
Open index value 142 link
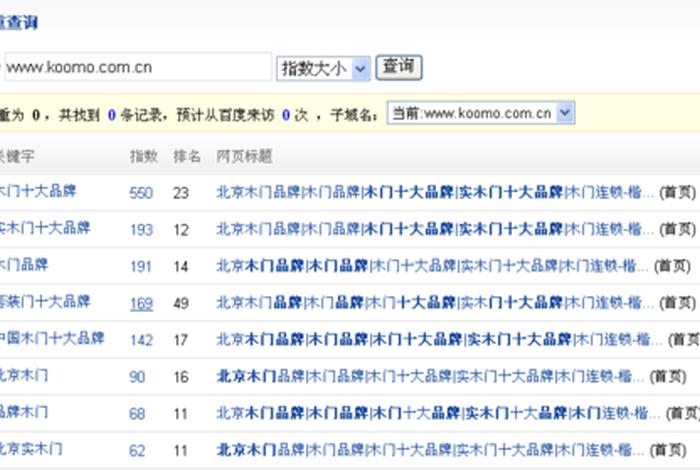[x=141, y=340]
